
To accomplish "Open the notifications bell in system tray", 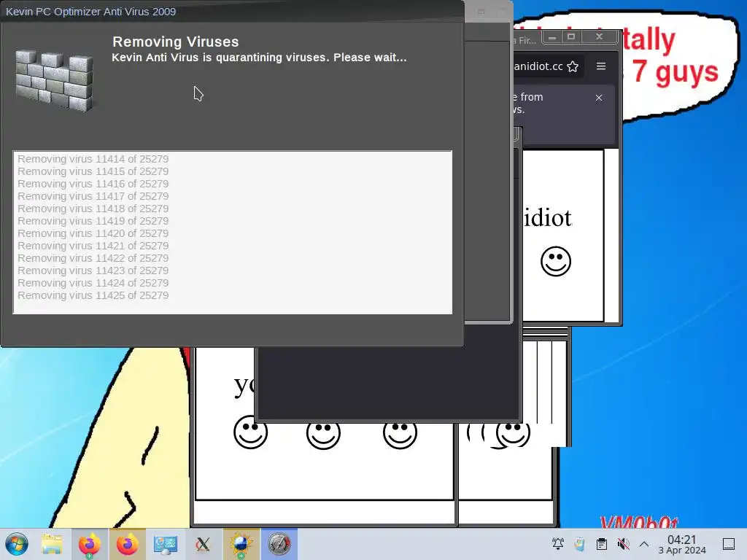I will (558, 543).
